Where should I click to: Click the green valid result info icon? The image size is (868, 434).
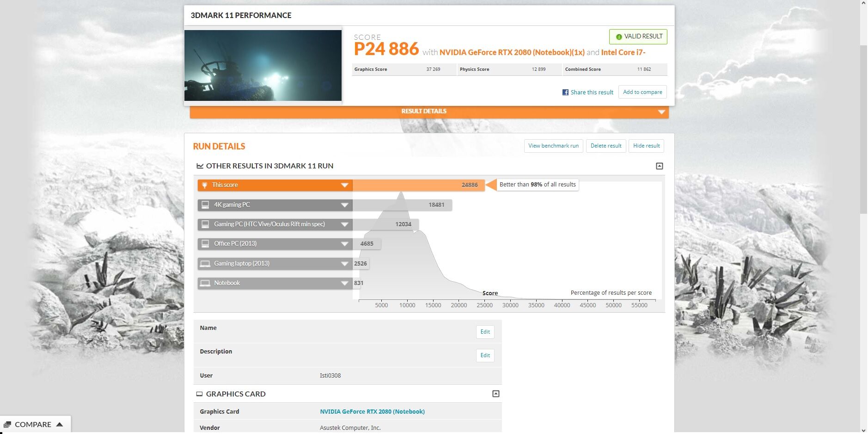(x=619, y=37)
